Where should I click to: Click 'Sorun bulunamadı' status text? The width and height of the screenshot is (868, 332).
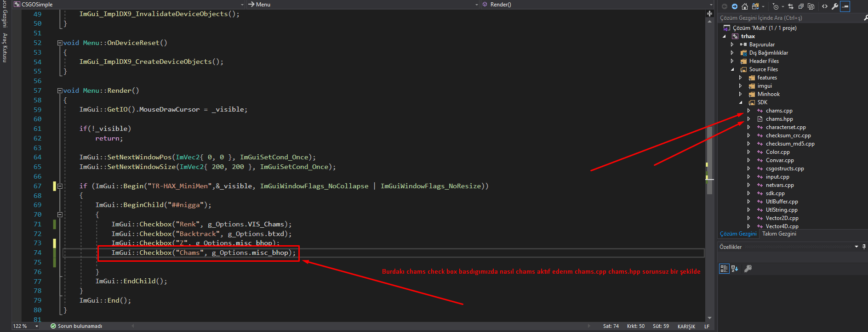click(80, 326)
